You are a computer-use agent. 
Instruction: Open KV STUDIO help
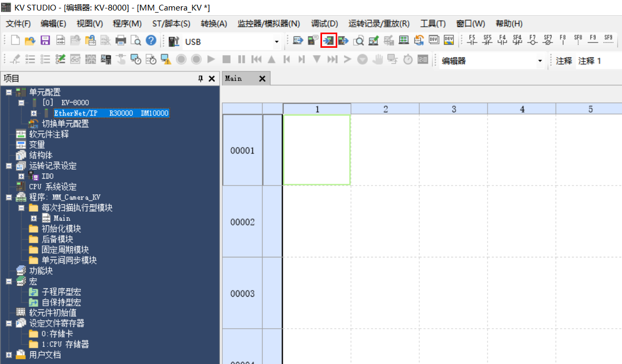tap(150, 40)
